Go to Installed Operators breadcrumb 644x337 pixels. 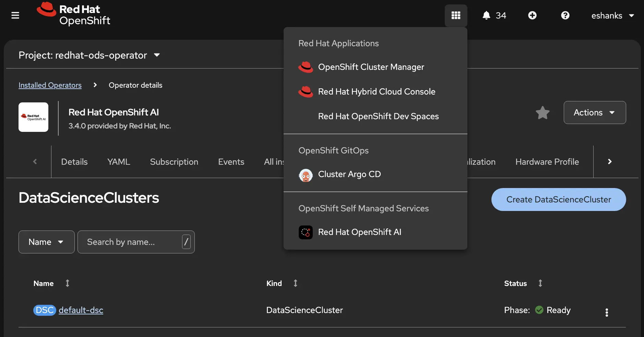click(50, 85)
